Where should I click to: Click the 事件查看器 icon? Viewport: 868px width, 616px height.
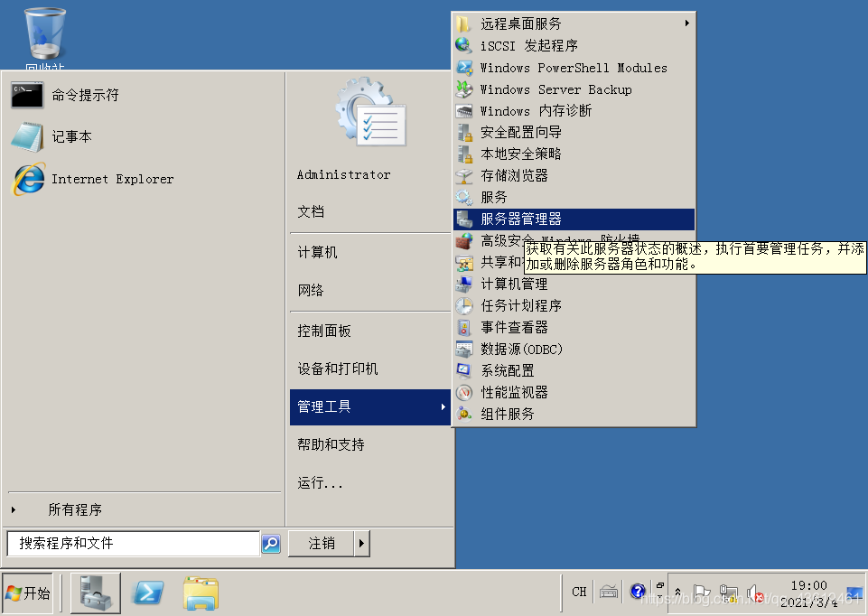point(464,327)
